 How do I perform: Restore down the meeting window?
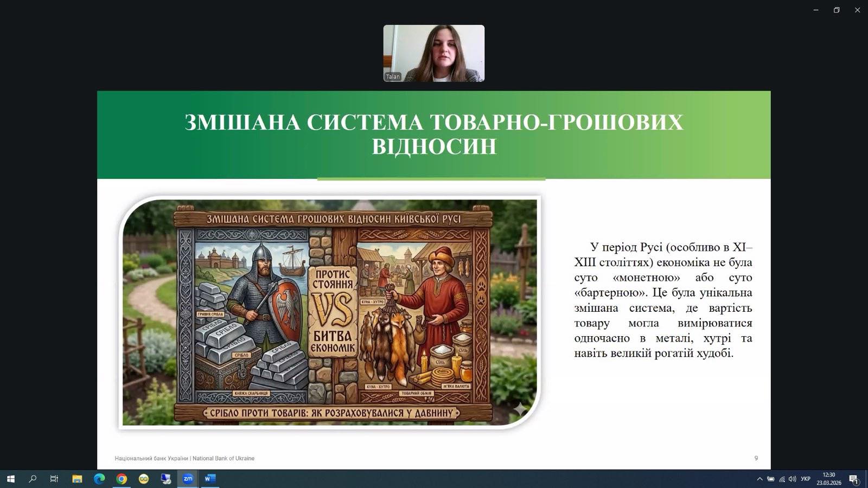(837, 10)
